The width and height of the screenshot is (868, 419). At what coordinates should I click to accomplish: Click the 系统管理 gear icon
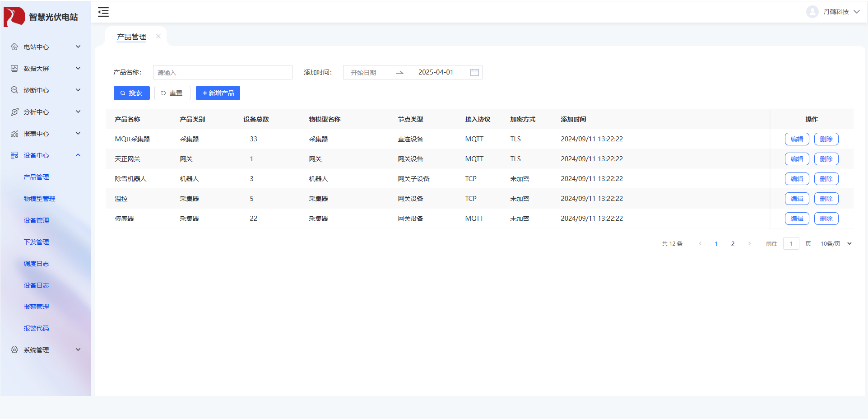tap(14, 349)
